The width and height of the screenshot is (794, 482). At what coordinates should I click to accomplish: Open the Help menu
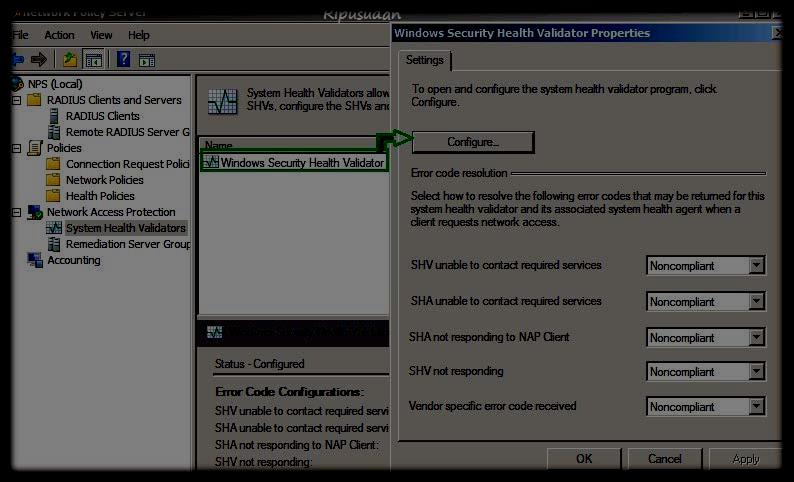click(138, 35)
